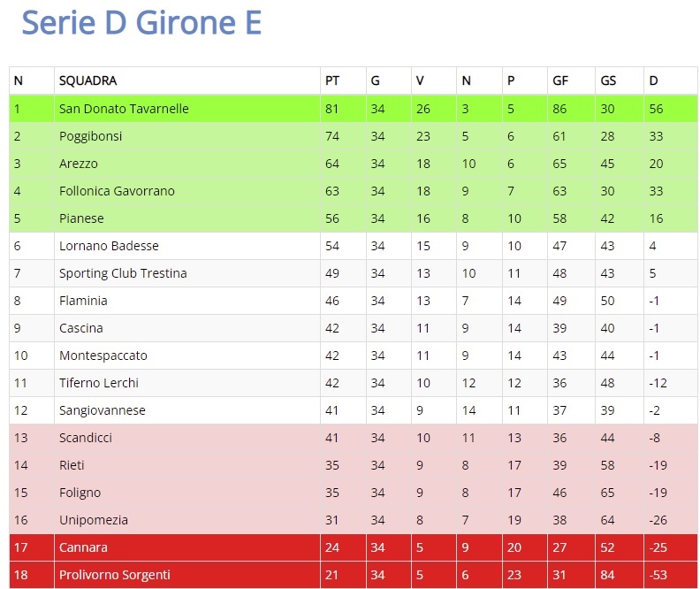This screenshot has height=589, width=700.
Task: Select Cannara in the relegation zone
Action: click(83, 547)
